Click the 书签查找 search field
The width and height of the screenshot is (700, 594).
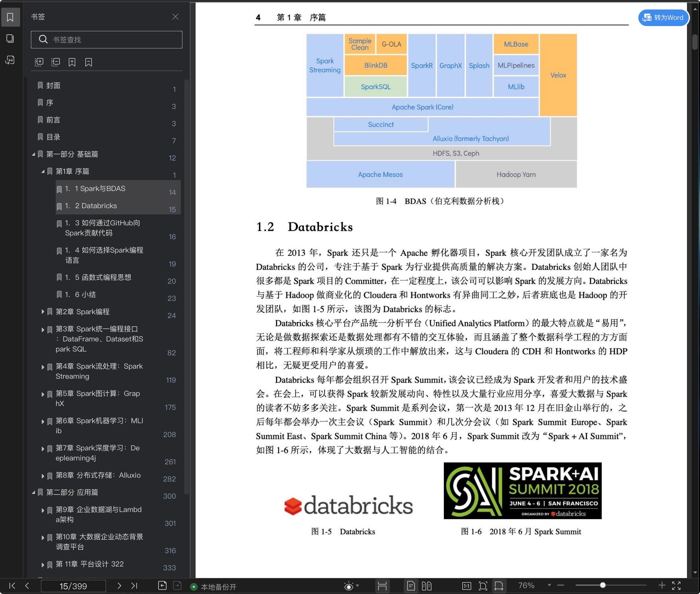(106, 40)
